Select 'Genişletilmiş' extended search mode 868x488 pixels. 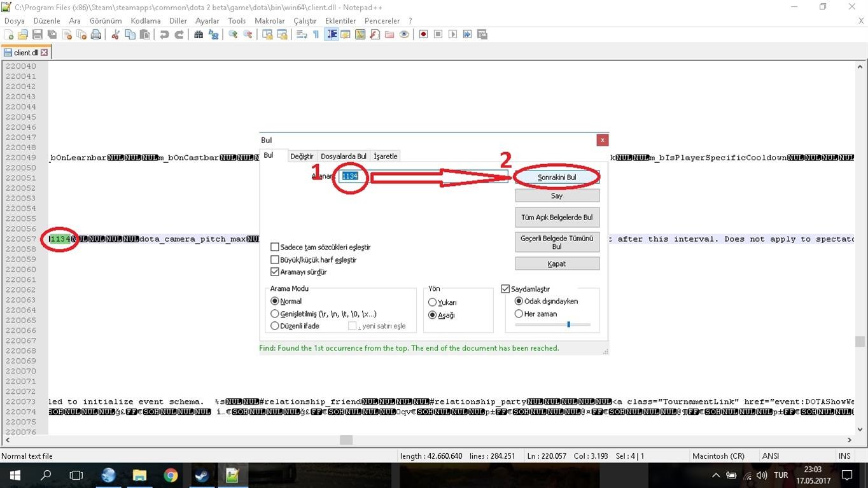point(275,314)
